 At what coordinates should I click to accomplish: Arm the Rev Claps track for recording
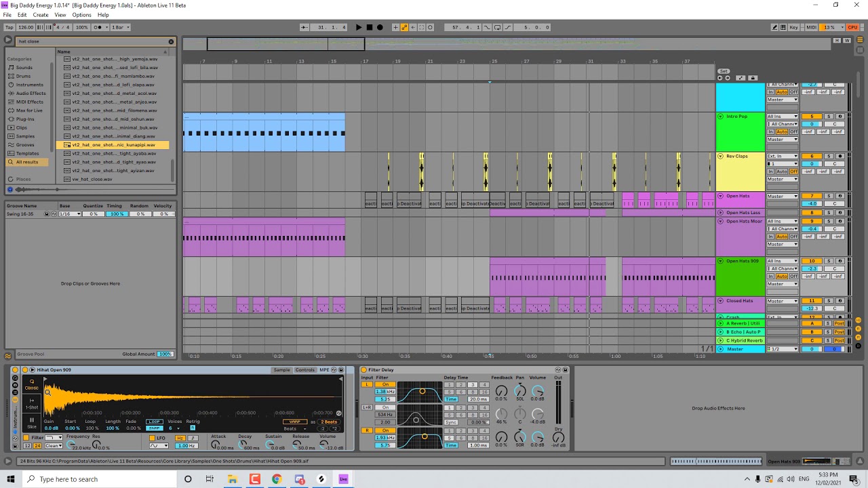point(840,157)
